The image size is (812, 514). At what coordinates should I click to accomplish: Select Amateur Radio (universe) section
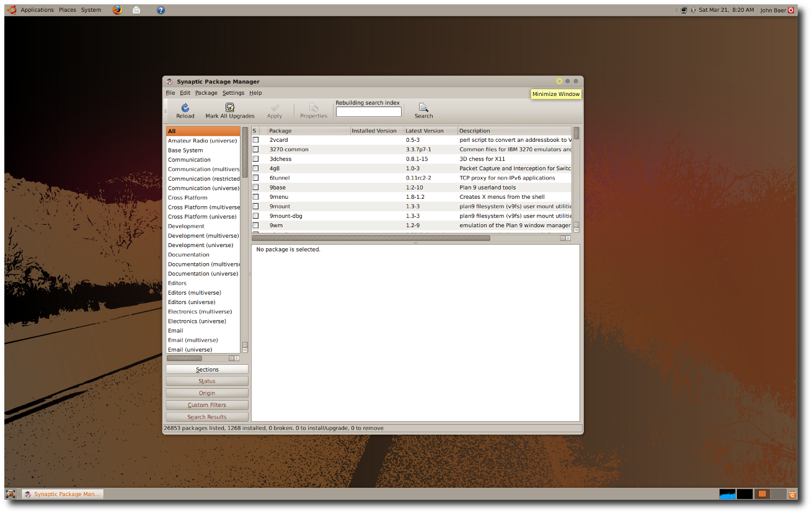(203, 141)
